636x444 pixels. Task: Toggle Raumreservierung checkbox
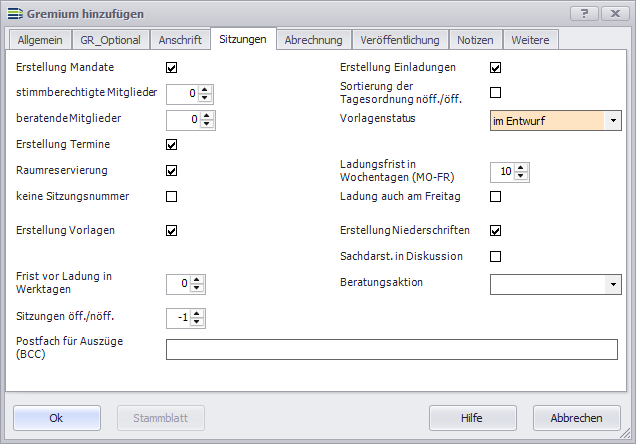click(x=171, y=170)
